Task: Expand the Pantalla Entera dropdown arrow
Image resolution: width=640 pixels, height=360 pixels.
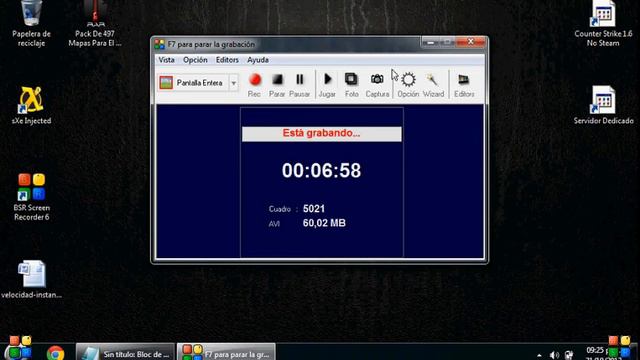Action: pyautogui.click(x=233, y=83)
